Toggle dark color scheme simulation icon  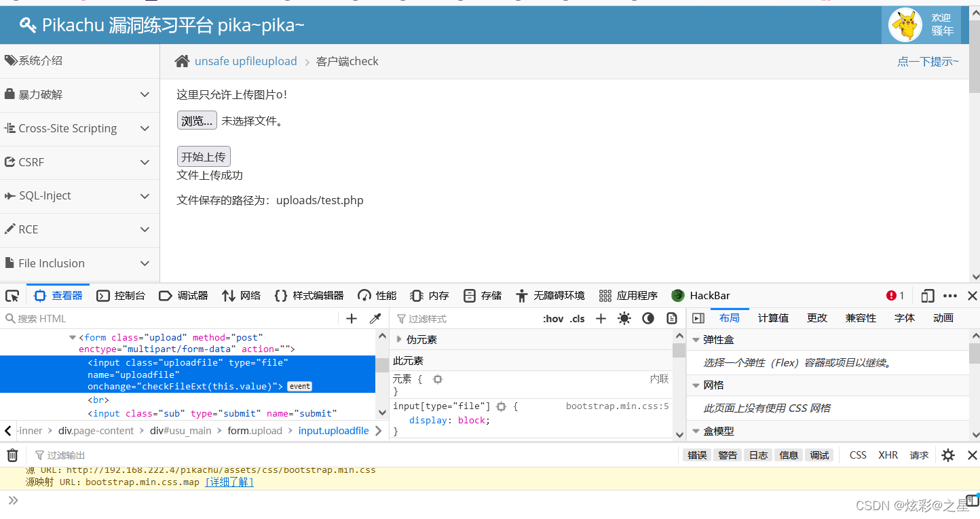point(648,319)
